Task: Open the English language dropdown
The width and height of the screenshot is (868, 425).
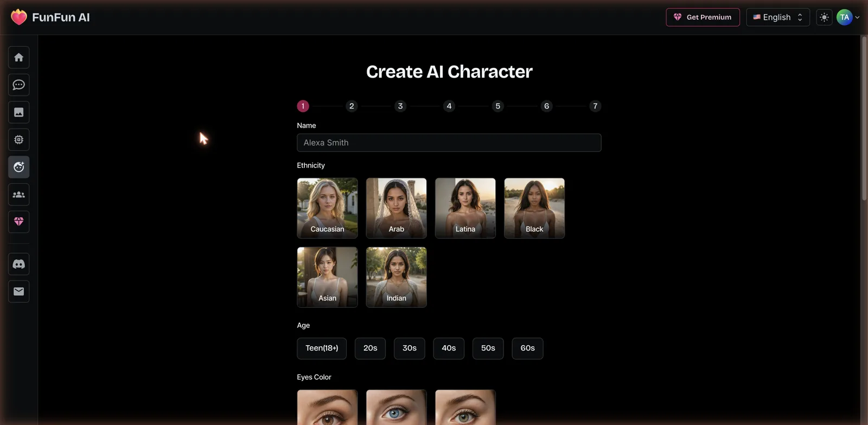Action: pyautogui.click(x=778, y=17)
